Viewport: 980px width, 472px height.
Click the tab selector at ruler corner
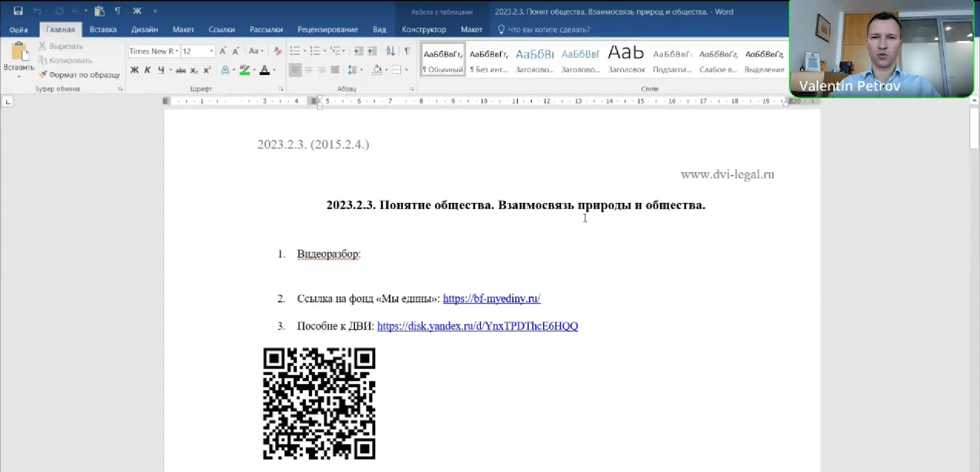[8, 102]
